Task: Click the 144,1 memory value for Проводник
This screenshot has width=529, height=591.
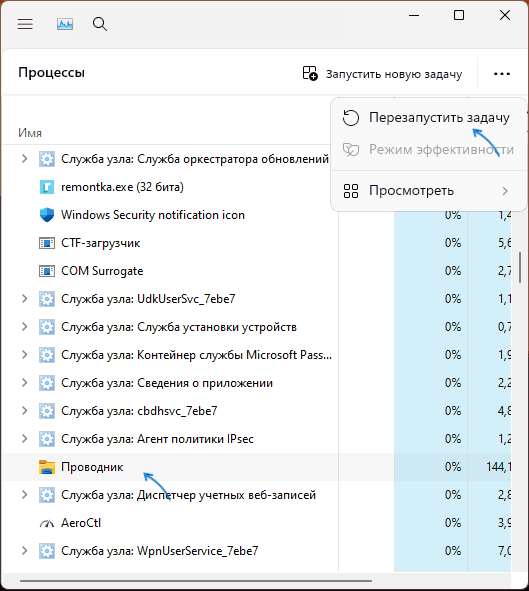Action: point(498,467)
